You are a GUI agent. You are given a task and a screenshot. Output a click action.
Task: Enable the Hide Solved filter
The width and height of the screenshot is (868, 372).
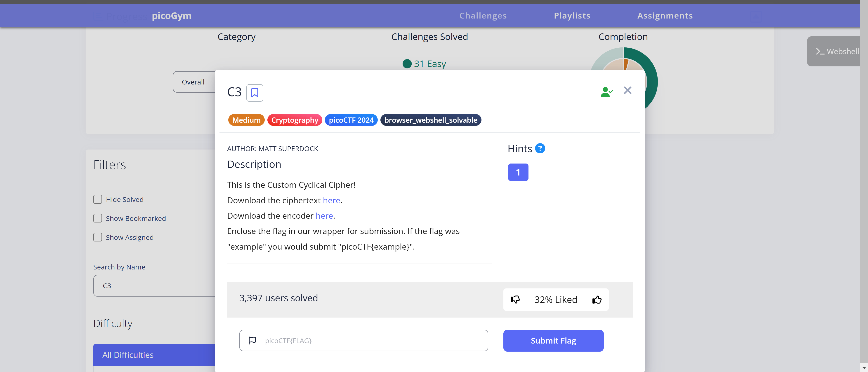click(x=97, y=199)
